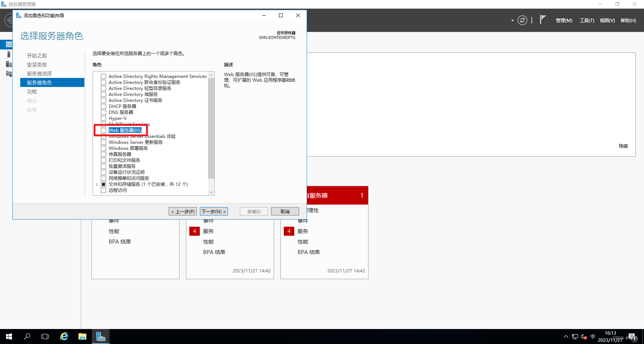Click the red 服务器 tile header

click(x=337, y=195)
